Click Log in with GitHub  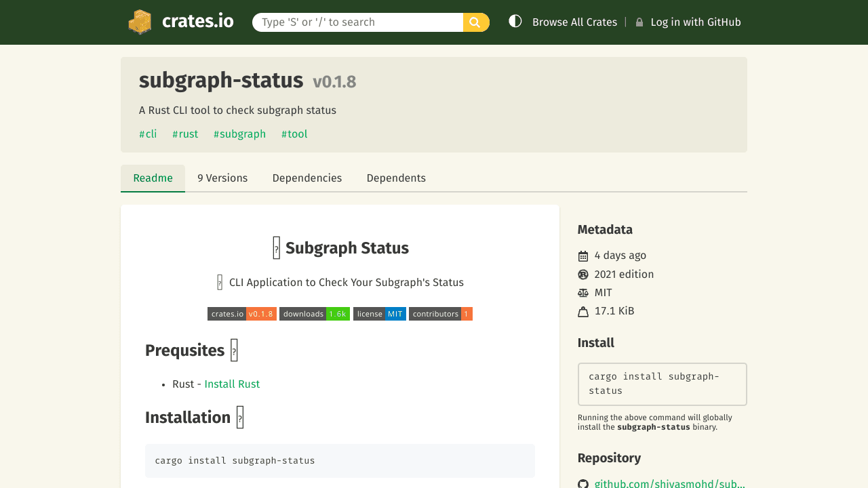coord(696,22)
